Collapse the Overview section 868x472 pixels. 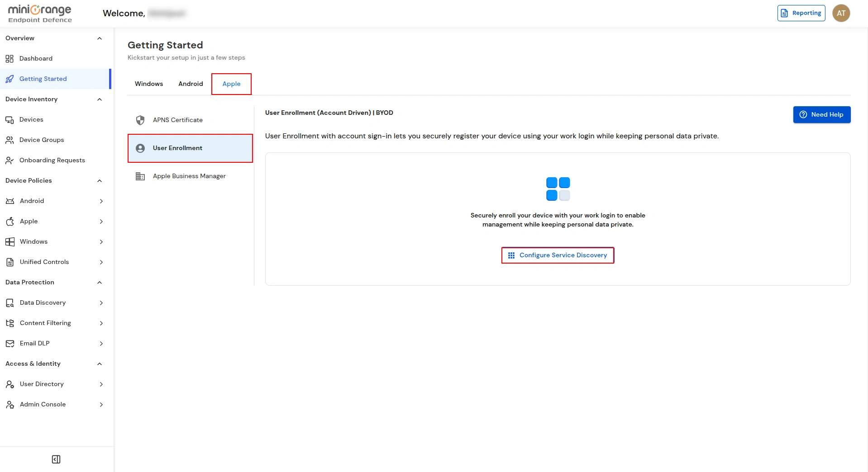(x=100, y=38)
